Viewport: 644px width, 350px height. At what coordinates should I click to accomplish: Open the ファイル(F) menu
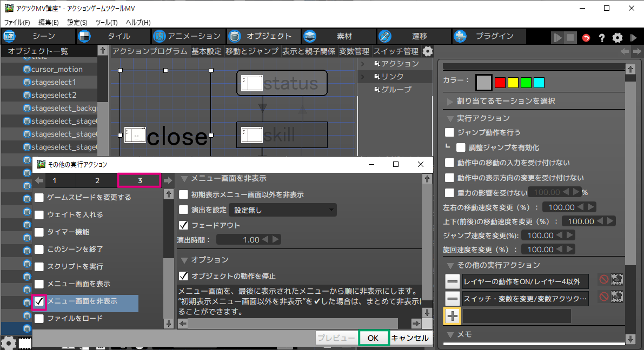tap(17, 22)
